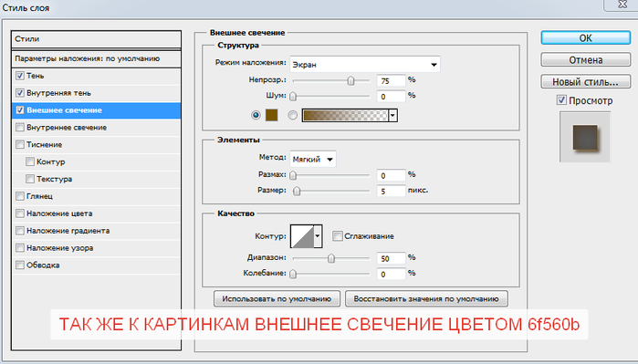Screen dimensions: 638x364
Task: Click the Размер slider handle
Action: [x=297, y=191]
